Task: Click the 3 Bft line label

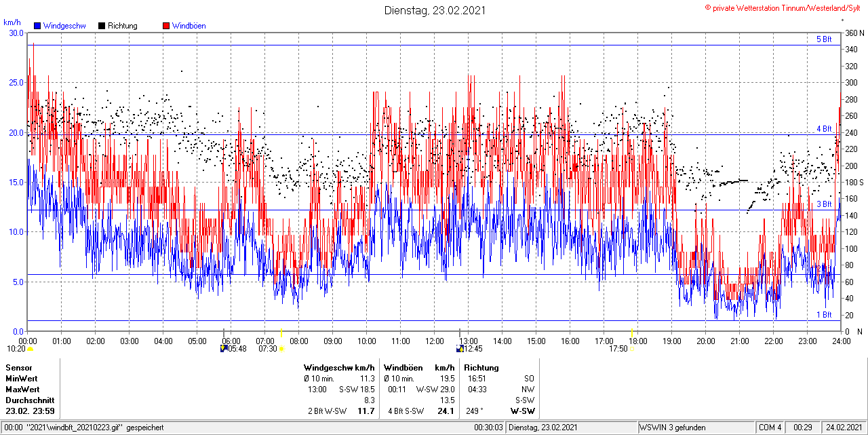Action: pyautogui.click(x=824, y=204)
